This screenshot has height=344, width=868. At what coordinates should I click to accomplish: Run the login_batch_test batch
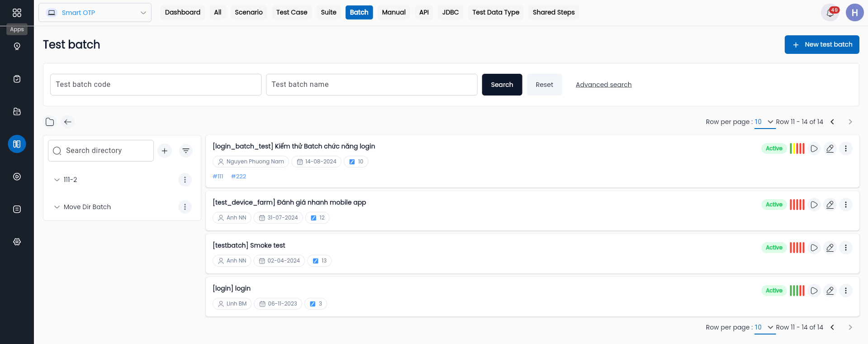[814, 148]
